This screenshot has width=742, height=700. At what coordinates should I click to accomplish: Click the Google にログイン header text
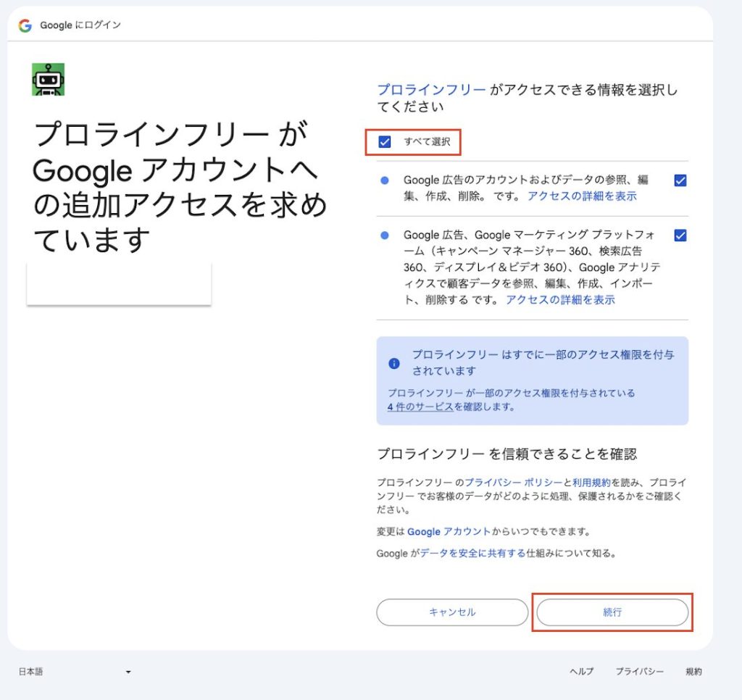pyautogui.click(x=80, y=25)
